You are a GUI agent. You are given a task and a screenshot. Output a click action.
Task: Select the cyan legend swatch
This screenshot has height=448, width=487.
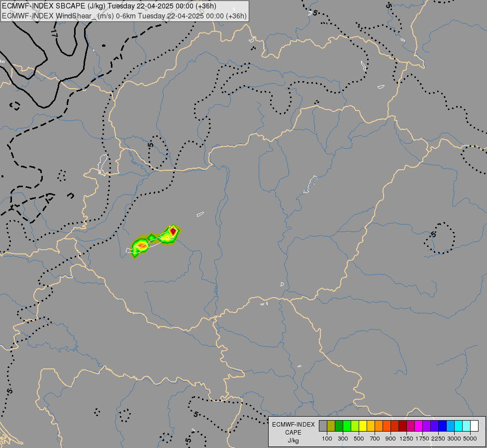point(459,426)
